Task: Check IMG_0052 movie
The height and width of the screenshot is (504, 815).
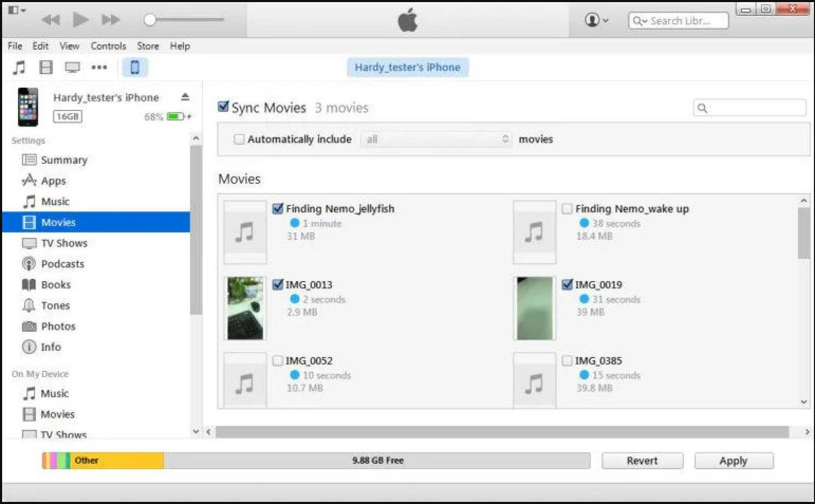Action: point(277,360)
